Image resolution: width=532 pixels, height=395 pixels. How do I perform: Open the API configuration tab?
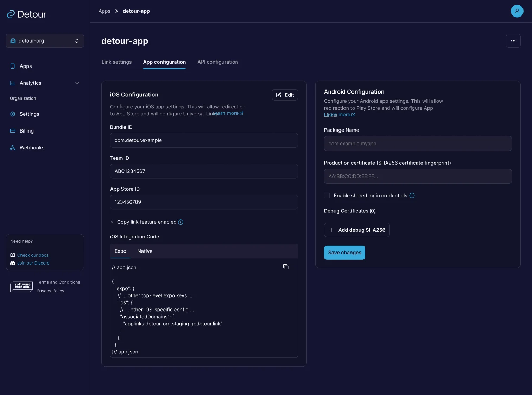[218, 62]
